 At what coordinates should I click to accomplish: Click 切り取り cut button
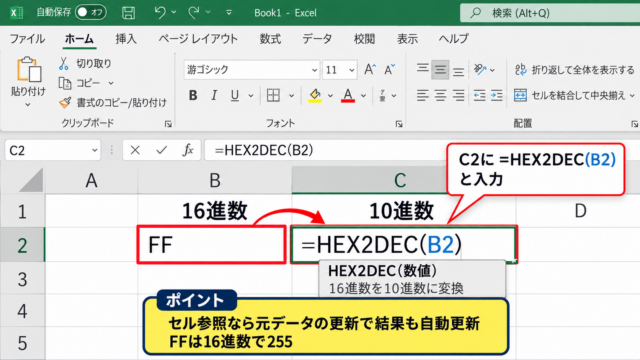click(85, 63)
